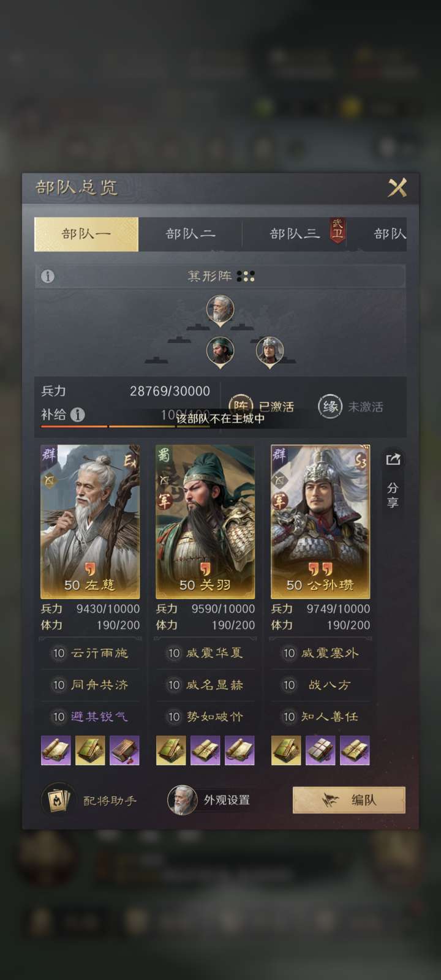Open the 配将助手 card icon
This screenshot has width=441, height=980.
[x=59, y=800]
